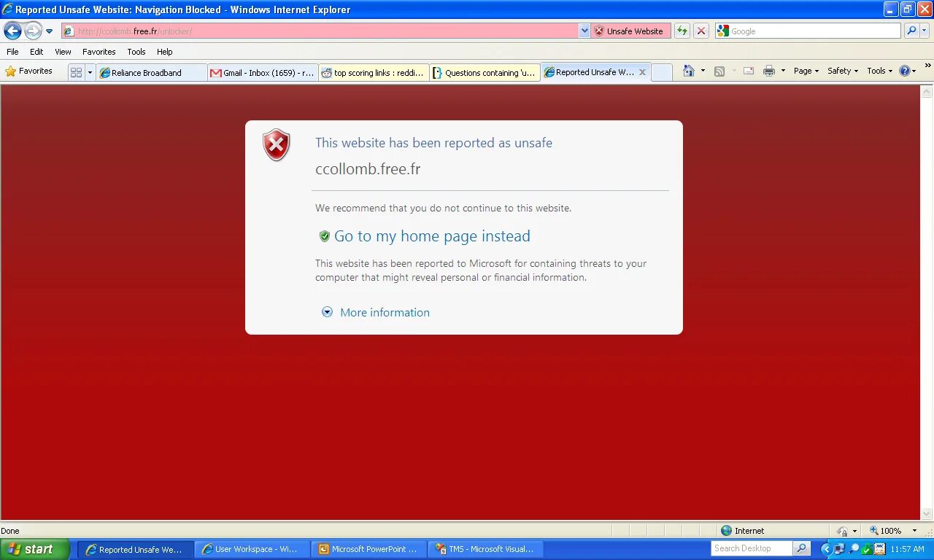The image size is (934, 560).
Task: Close the Reported Unsafe Website tab
Action: coord(642,72)
